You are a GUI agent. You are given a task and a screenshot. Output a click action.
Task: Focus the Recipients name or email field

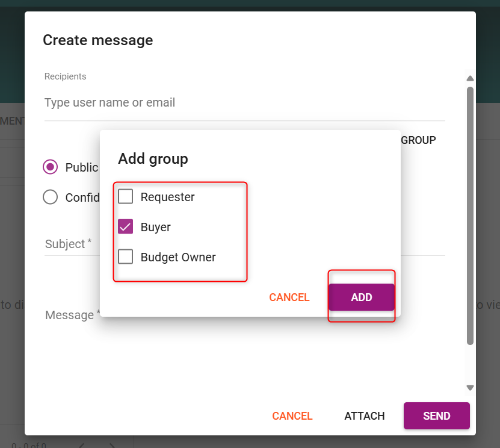[x=241, y=103]
